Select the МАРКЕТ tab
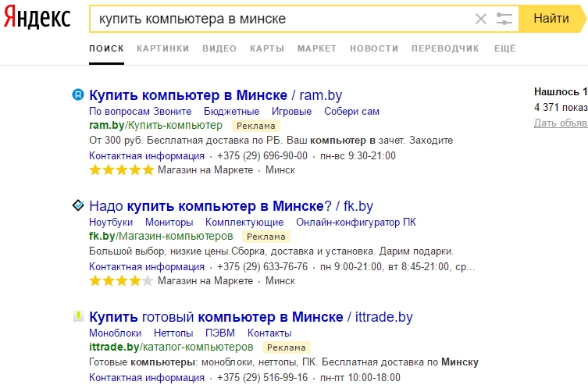Image resolution: width=588 pixels, height=392 pixels. coord(317,48)
